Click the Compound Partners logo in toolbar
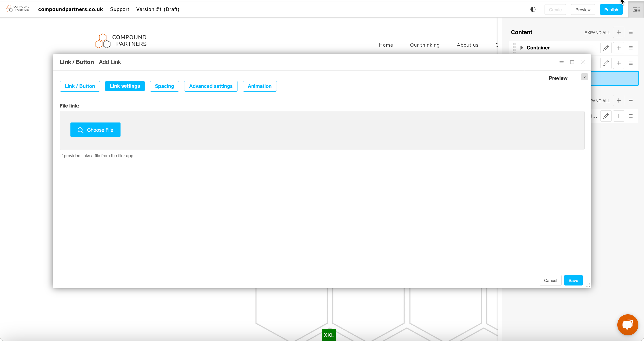The height and width of the screenshot is (341, 644). (18, 8)
